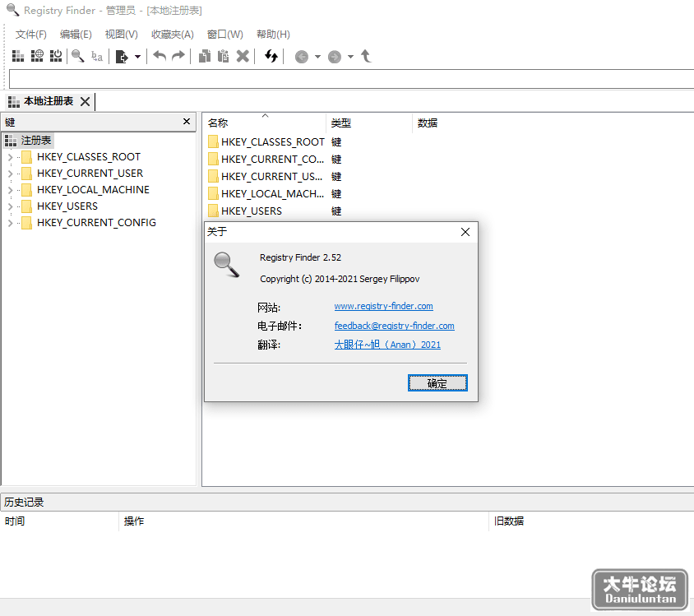The image size is (694, 616).
Task: Open the 文件(F) menu
Action: tap(31, 34)
